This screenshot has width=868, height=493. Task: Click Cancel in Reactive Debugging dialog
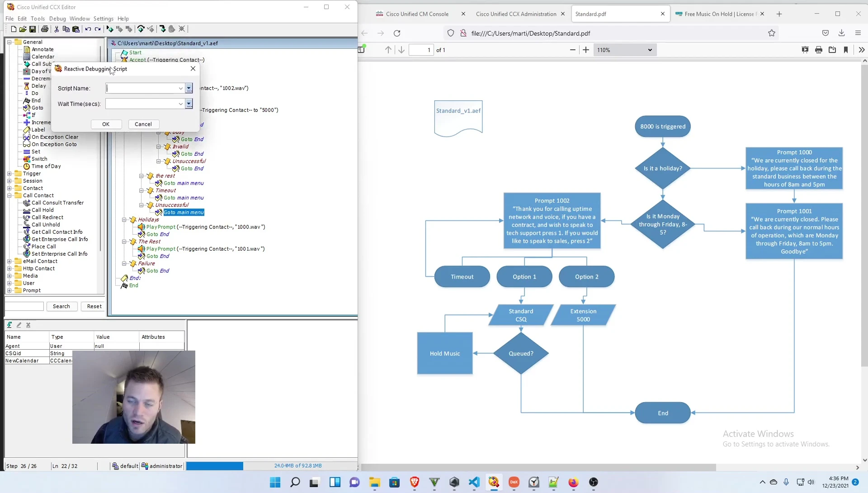pos(143,124)
